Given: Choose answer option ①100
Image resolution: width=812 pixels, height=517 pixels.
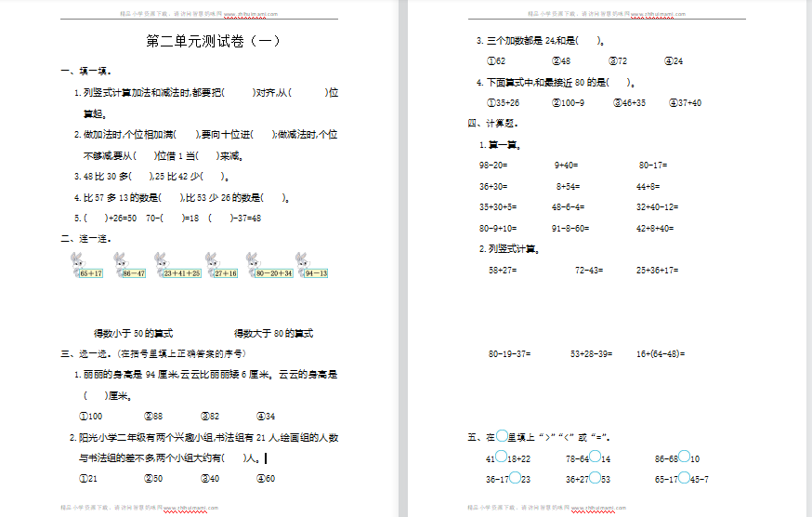Looking at the screenshot, I should coord(91,417).
